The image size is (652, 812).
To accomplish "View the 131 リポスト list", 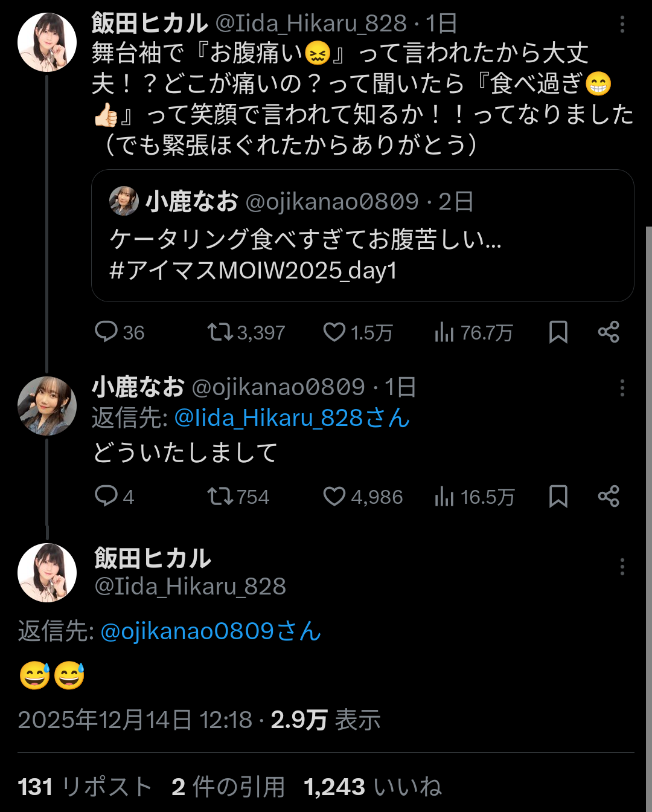I will point(85,787).
